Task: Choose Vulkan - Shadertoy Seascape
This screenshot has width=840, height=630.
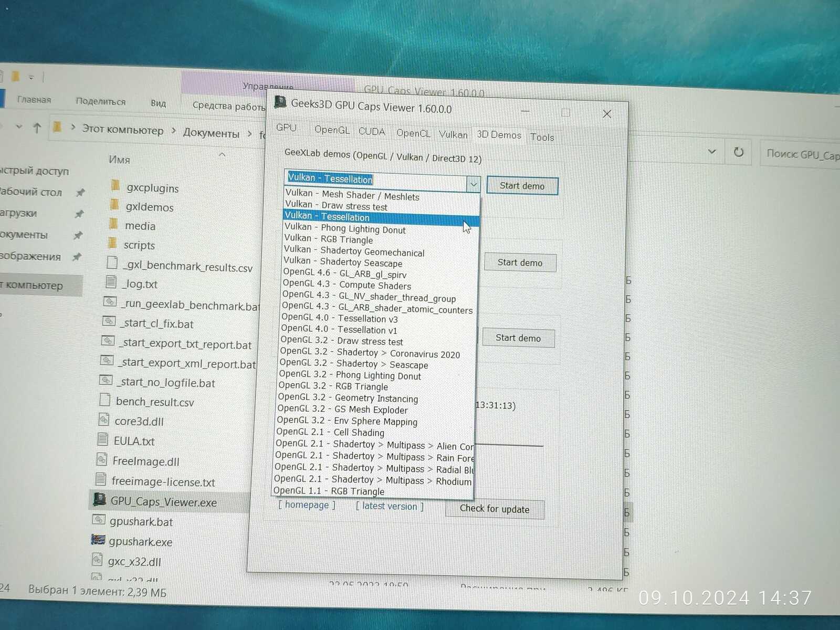Action: tap(380, 262)
